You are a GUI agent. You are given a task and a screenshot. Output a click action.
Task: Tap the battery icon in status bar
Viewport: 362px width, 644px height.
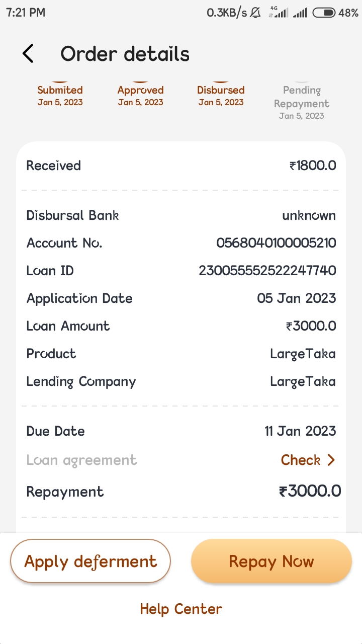[323, 13]
